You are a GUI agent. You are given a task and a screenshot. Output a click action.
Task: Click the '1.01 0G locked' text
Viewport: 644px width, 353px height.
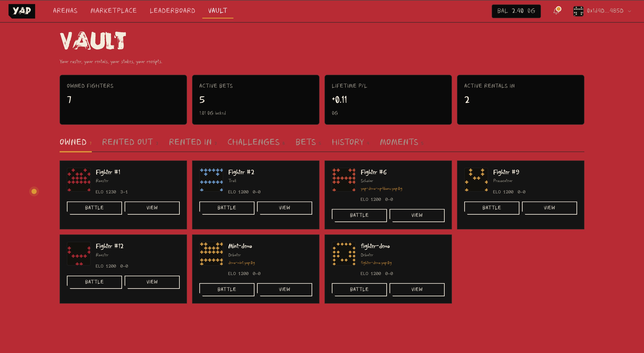tap(213, 113)
